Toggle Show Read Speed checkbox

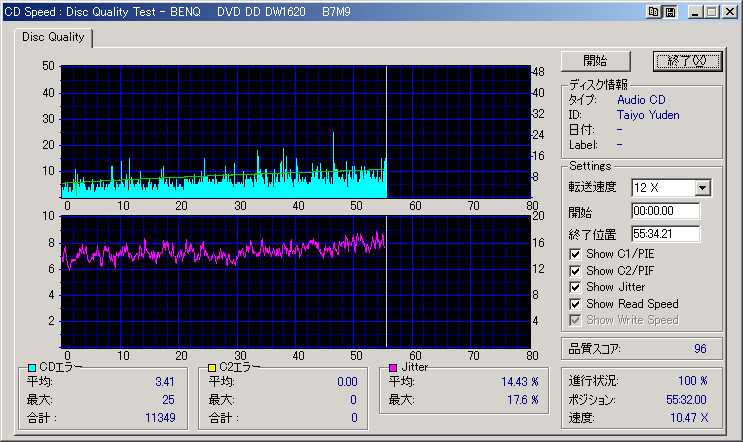click(x=575, y=304)
